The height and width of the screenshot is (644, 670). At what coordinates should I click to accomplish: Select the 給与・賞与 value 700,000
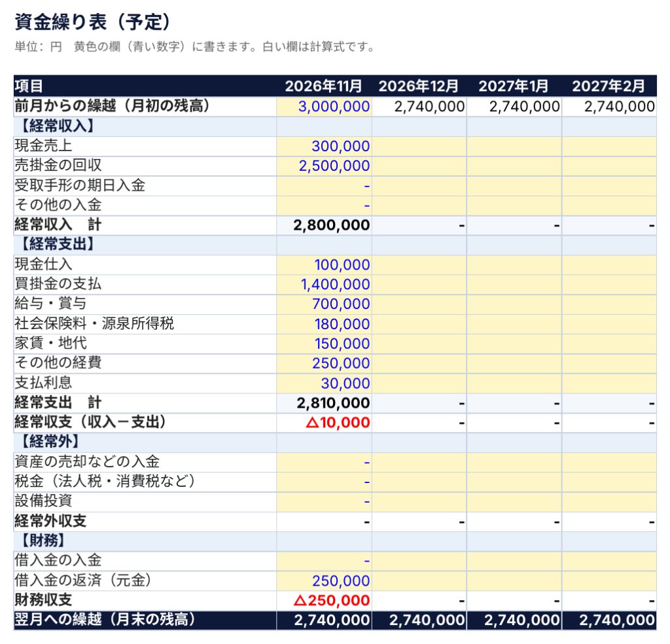tap(324, 304)
